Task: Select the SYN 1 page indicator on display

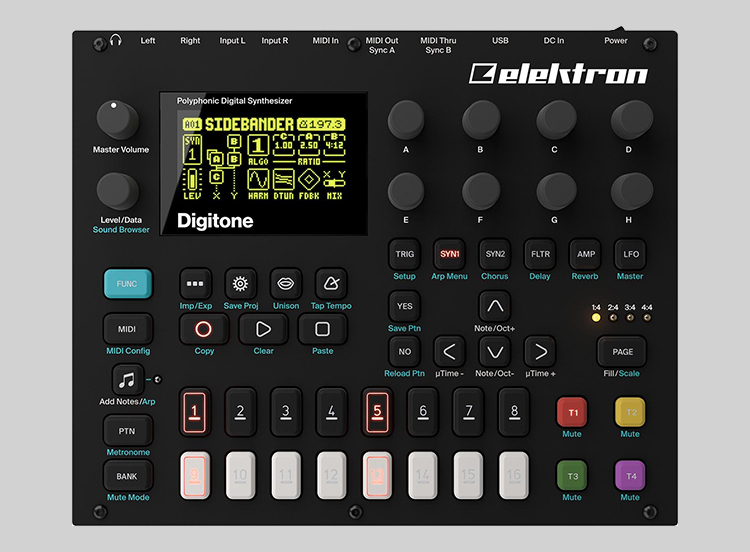Action: pyautogui.click(x=192, y=149)
